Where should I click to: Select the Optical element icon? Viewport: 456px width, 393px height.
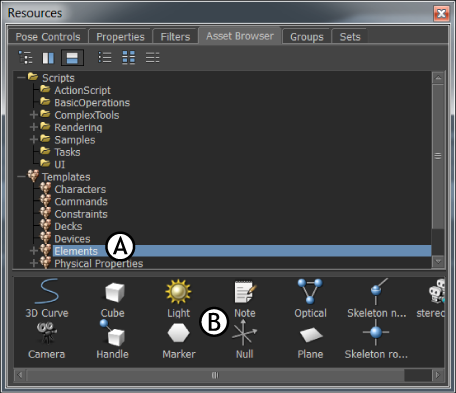coord(310,291)
